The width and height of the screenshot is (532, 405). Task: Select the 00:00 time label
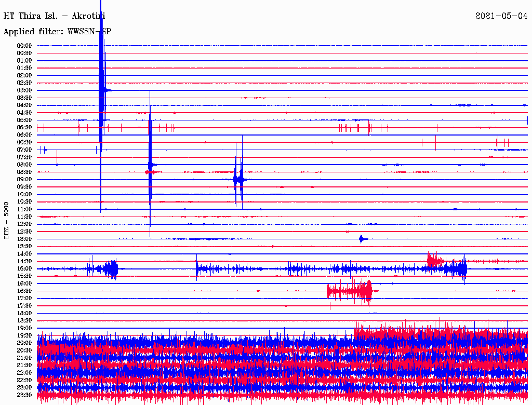[24, 46]
